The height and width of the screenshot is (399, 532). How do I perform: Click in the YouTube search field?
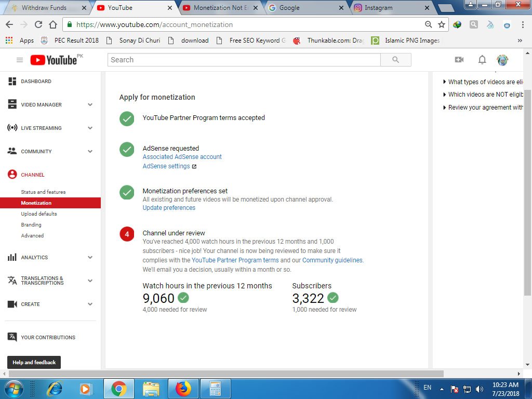pos(244,60)
